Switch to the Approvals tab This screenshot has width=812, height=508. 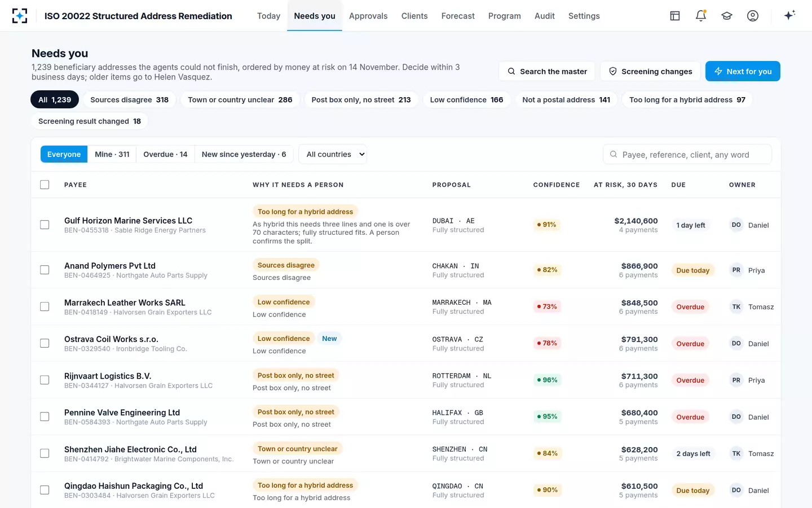click(368, 16)
